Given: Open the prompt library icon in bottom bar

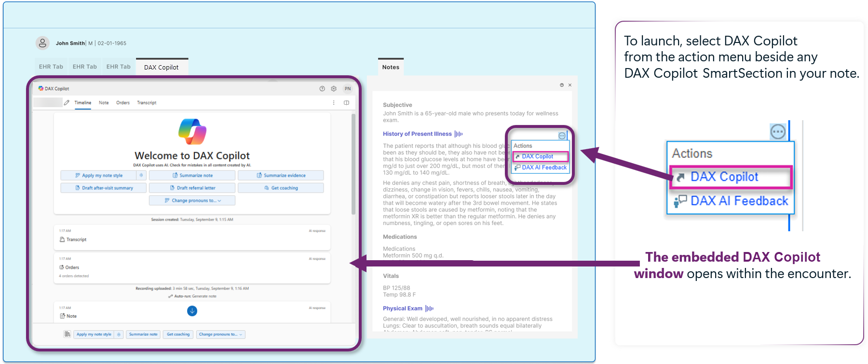Looking at the screenshot, I should [67, 334].
